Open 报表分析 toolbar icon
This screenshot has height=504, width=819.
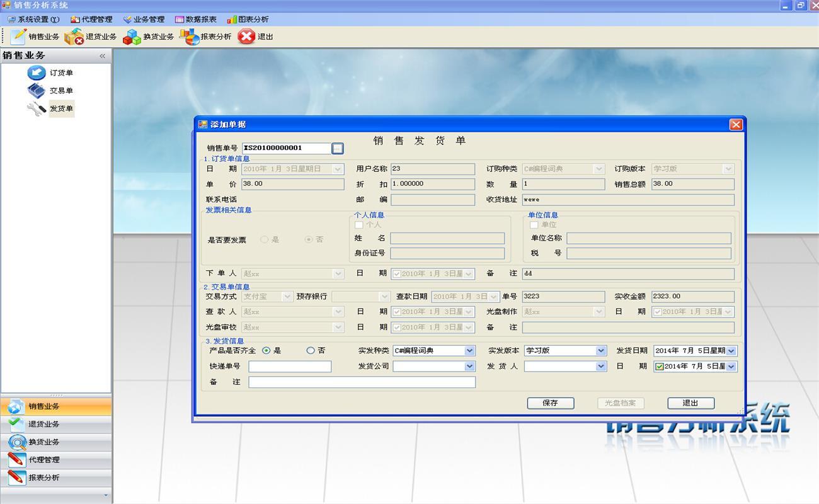189,37
